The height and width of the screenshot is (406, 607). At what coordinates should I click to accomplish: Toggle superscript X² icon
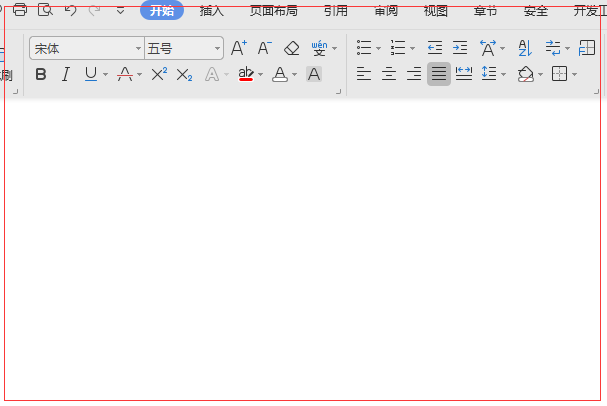[x=159, y=74]
